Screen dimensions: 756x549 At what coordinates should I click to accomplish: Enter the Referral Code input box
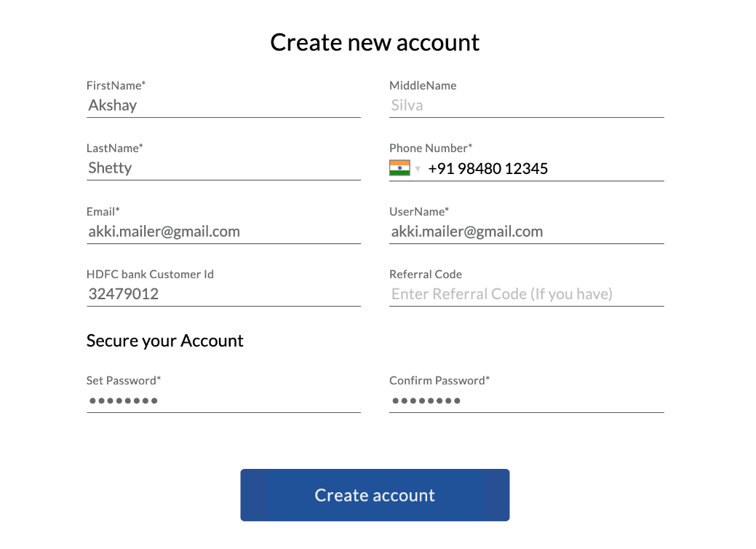526,294
